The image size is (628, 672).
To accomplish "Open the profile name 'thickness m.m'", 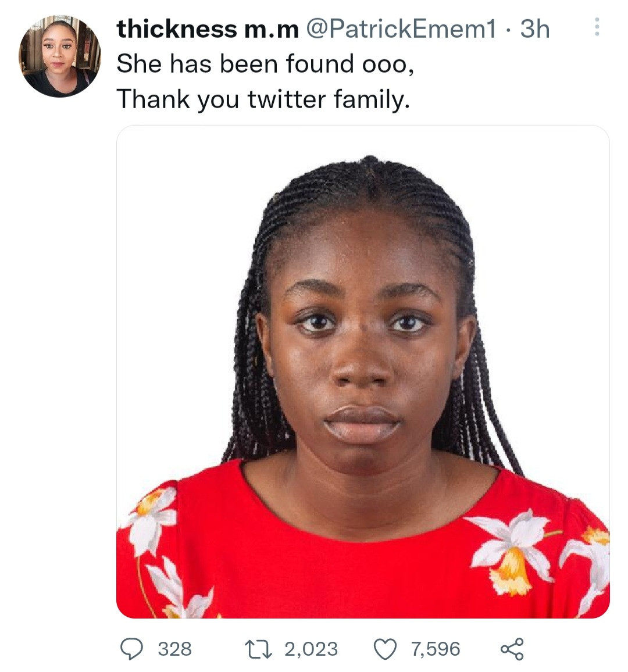I will tap(207, 29).
